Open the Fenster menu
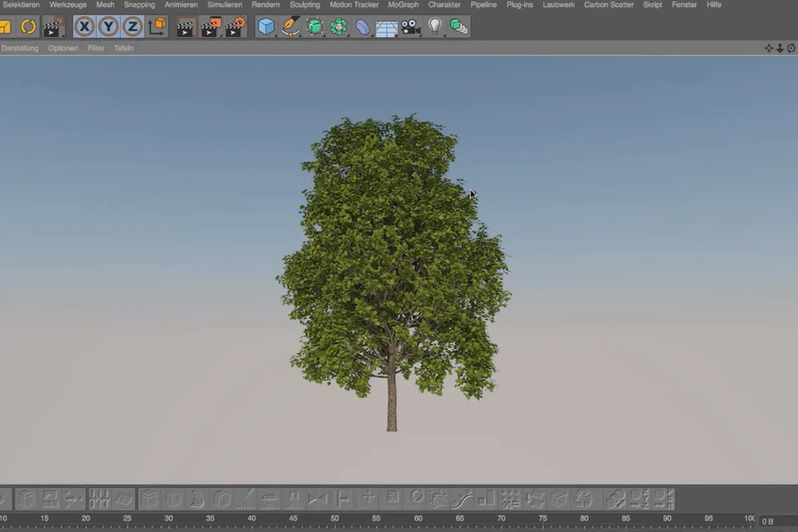The height and width of the screenshot is (532, 798). (684, 5)
